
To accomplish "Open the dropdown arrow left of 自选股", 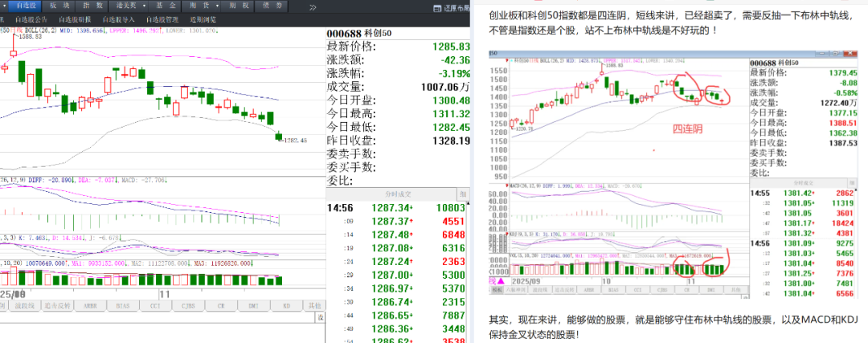I will (x=6, y=6).
